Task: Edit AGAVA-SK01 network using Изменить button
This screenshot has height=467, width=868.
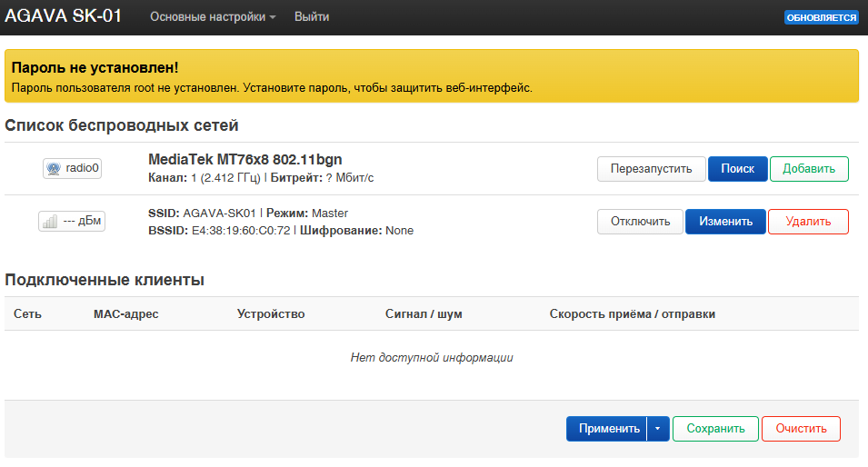Action: tap(725, 222)
